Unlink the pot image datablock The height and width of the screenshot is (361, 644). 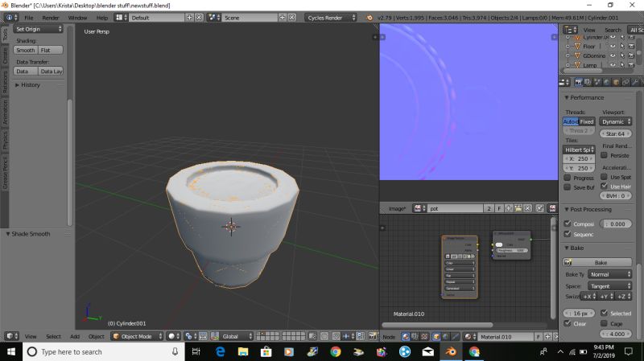(528, 208)
